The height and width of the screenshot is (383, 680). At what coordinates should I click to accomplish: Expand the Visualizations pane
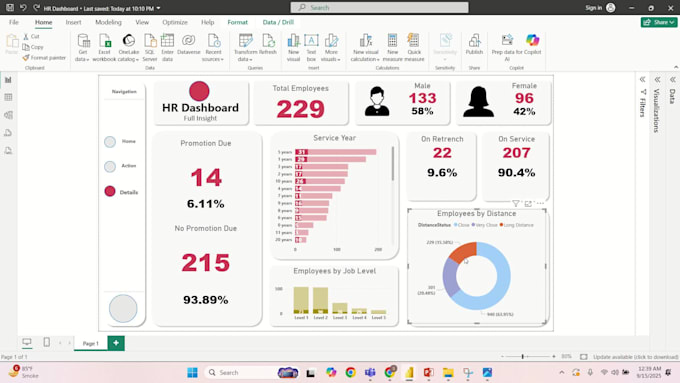(x=657, y=79)
